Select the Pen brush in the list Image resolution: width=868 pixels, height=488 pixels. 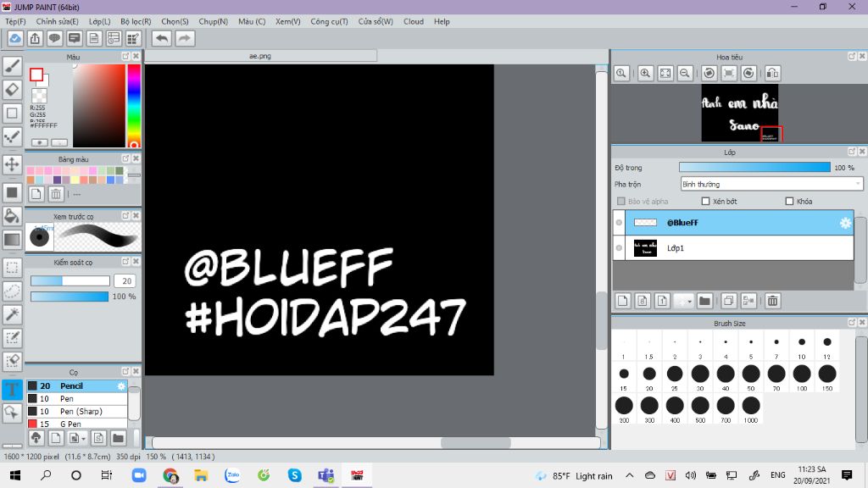click(77, 398)
